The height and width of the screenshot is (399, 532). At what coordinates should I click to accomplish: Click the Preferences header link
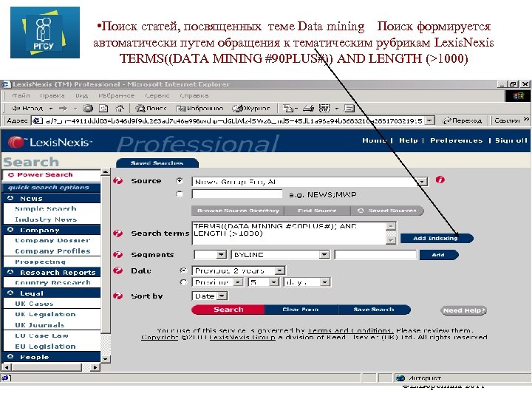456,140
